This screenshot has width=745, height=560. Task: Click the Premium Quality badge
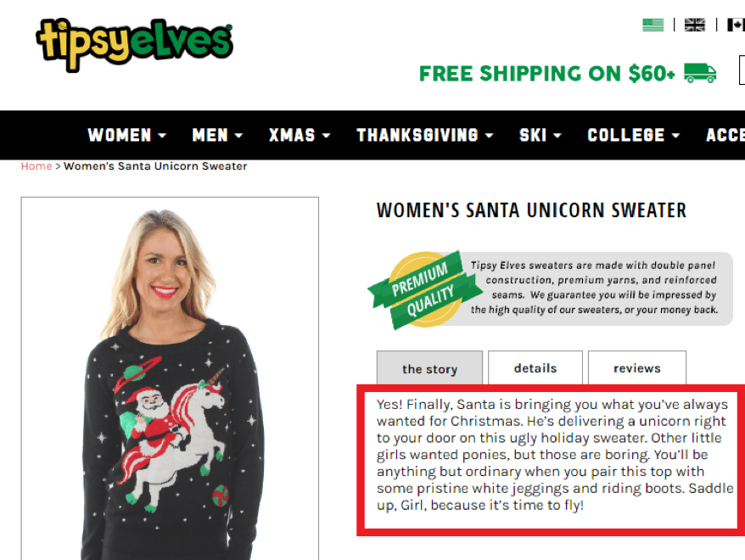(x=425, y=289)
